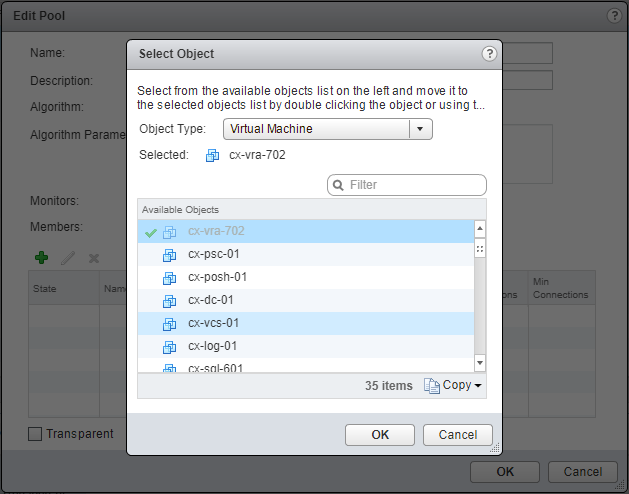Click Cancel button of Edit Pool window

(x=582, y=472)
